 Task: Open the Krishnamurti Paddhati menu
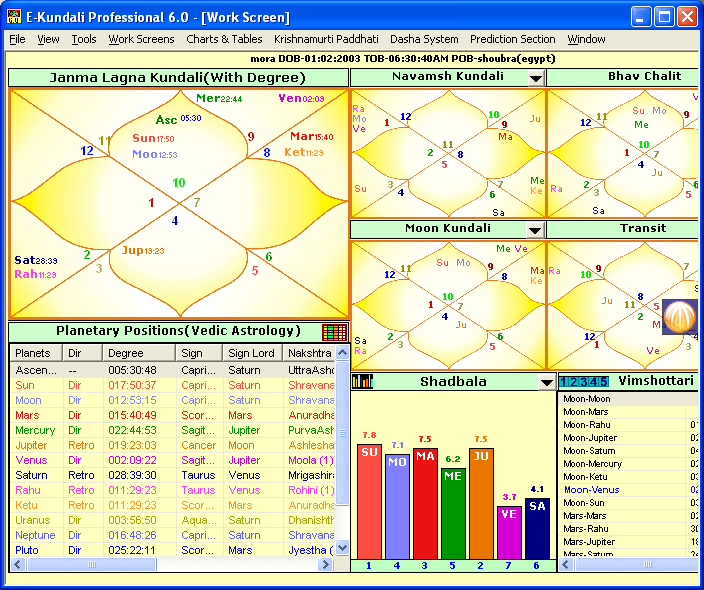click(326, 40)
